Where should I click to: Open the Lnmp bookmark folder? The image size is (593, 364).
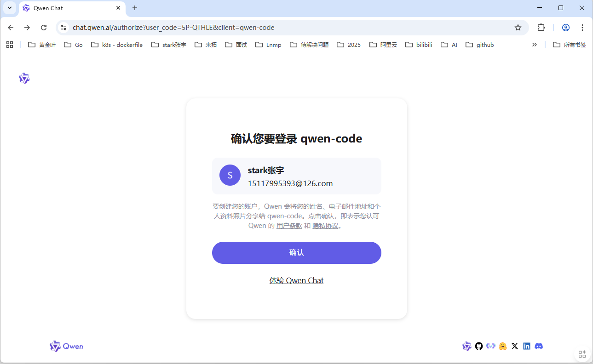click(x=268, y=45)
